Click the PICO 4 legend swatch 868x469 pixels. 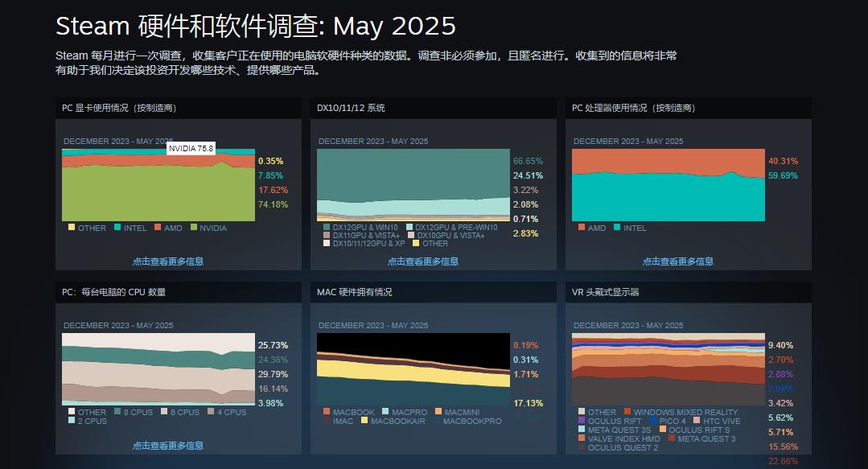652,421
